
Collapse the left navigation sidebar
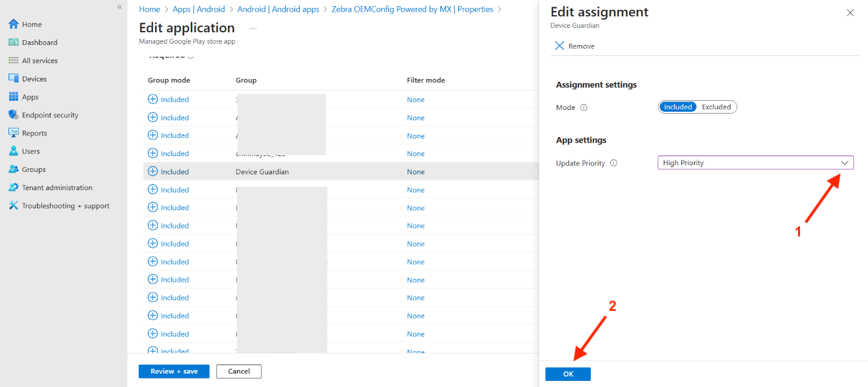click(120, 7)
